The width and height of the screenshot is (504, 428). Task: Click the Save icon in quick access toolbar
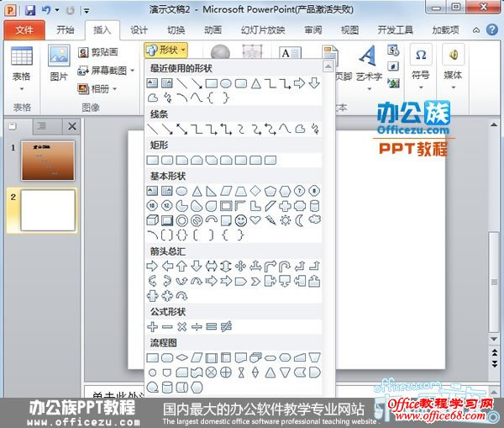pos(31,10)
